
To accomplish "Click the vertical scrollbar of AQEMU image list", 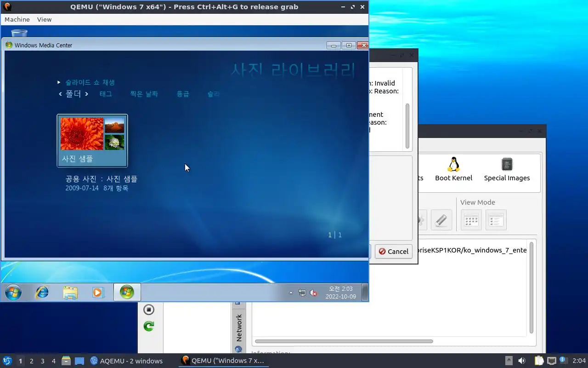I will [x=531, y=287].
